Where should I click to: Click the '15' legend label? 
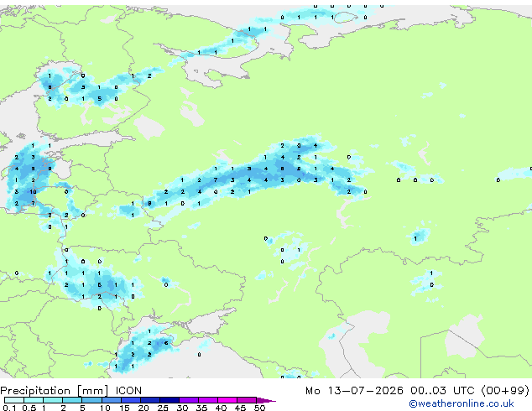124,408
